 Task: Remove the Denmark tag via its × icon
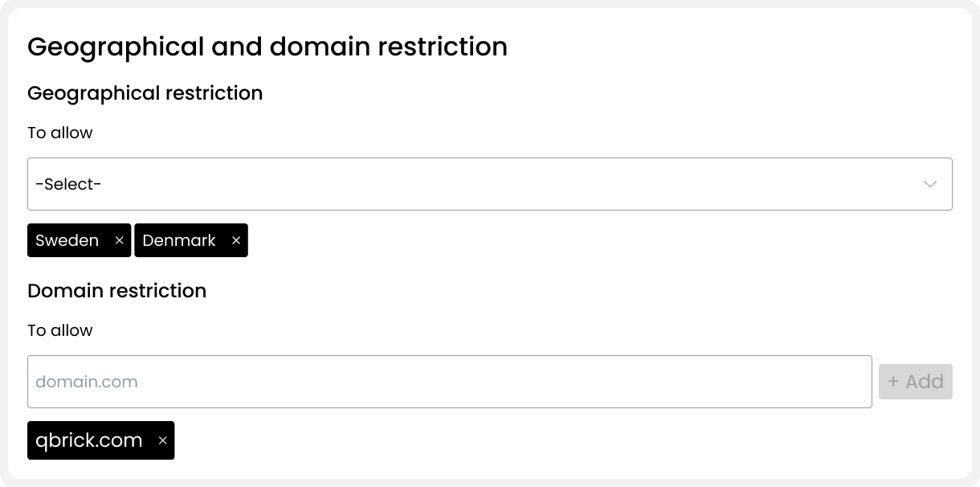click(235, 240)
